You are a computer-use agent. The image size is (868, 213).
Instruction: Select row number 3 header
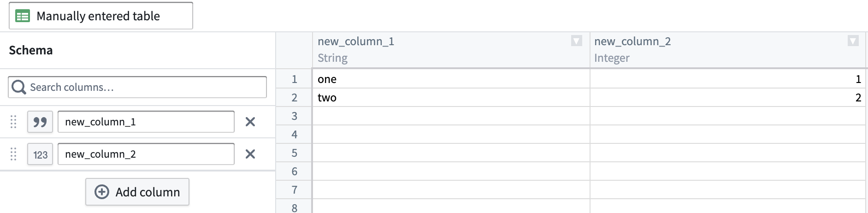[294, 116]
